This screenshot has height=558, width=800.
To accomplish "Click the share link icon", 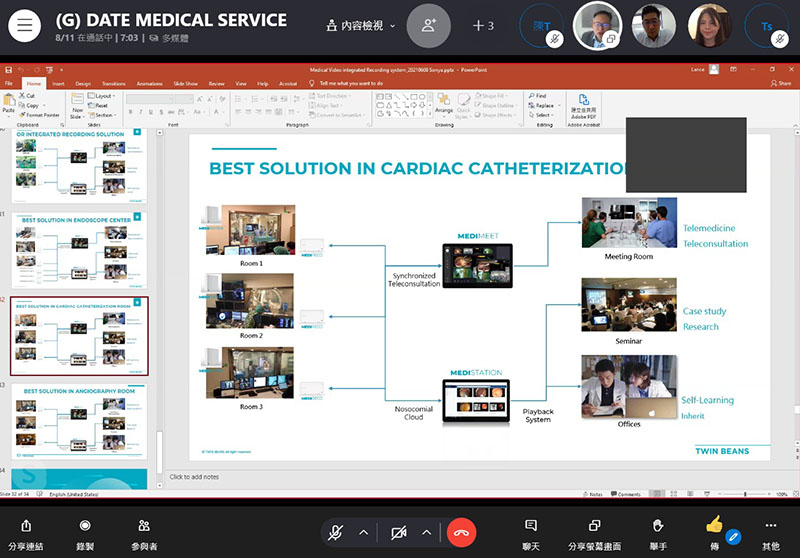I will click(27, 525).
